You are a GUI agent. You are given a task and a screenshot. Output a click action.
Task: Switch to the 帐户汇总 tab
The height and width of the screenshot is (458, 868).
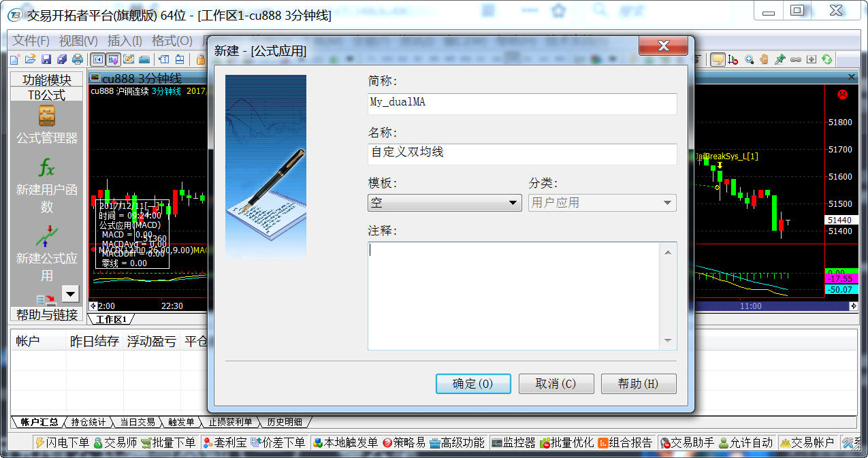coord(39,423)
